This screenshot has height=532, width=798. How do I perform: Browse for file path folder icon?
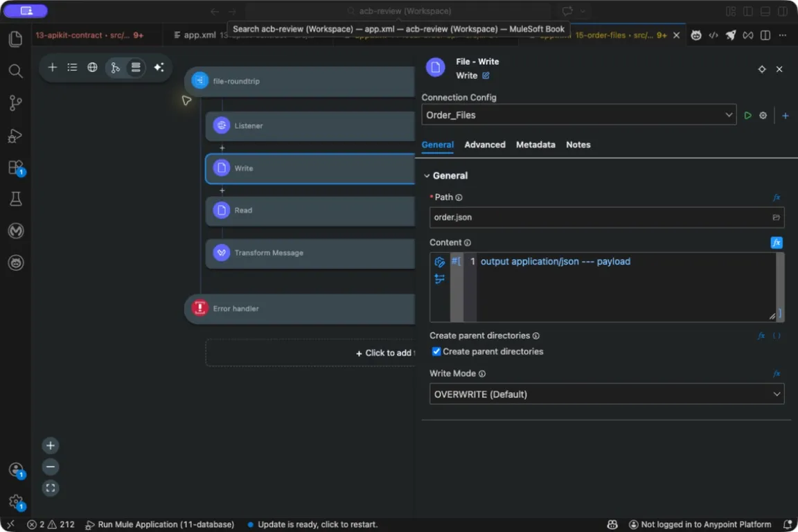(x=776, y=218)
